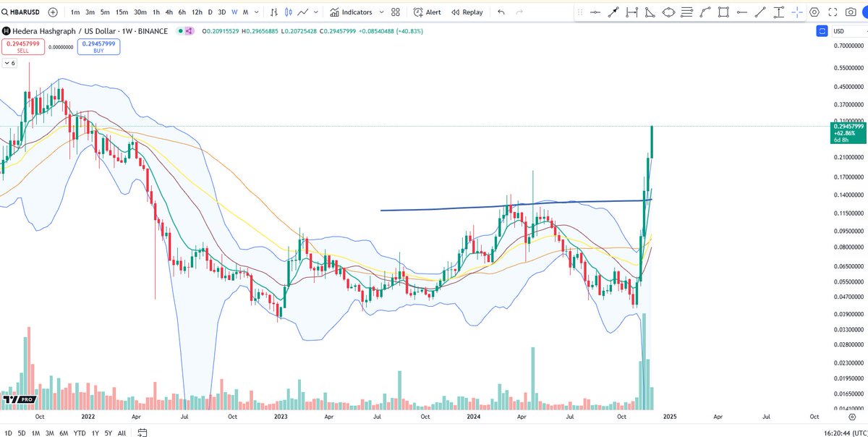The image size is (868, 437).
Task: Enter fullscreen mode
Action: point(833,12)
